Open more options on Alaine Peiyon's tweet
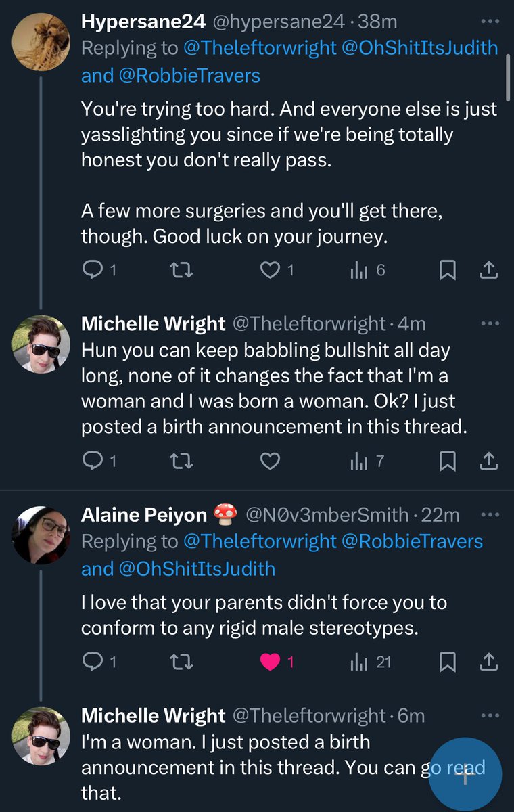 488,514
